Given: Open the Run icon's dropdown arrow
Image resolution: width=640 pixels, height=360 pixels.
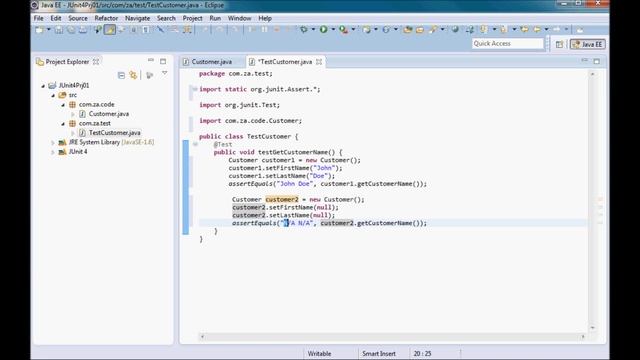Looking at the screenshot, I should coord(333,29).
